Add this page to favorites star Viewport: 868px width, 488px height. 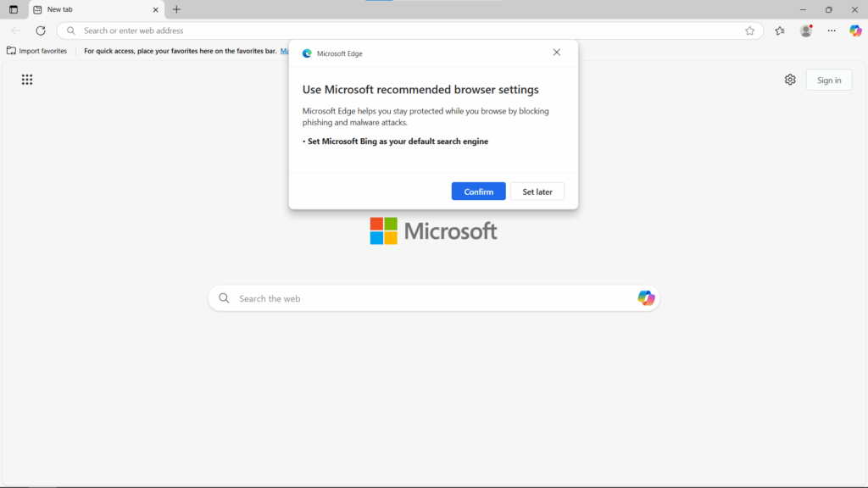click(749, 30)
